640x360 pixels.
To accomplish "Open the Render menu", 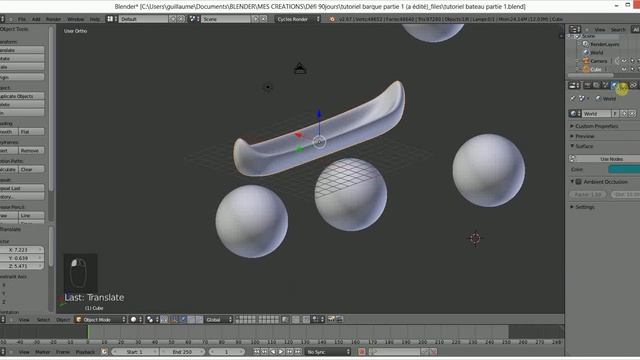I will pos(53,19).
